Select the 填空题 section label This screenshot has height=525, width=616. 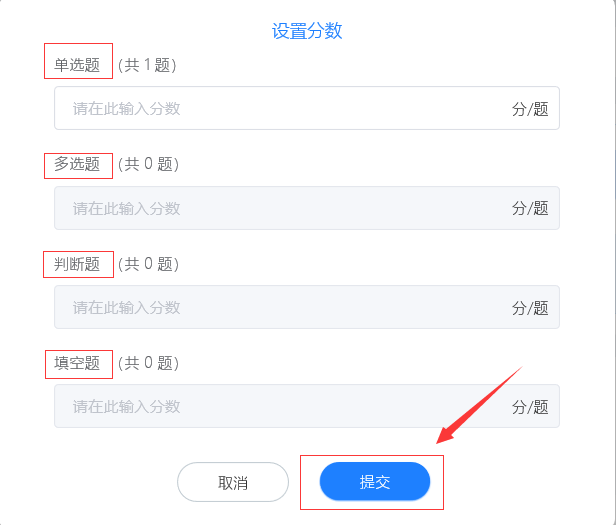tap(77, 363)
